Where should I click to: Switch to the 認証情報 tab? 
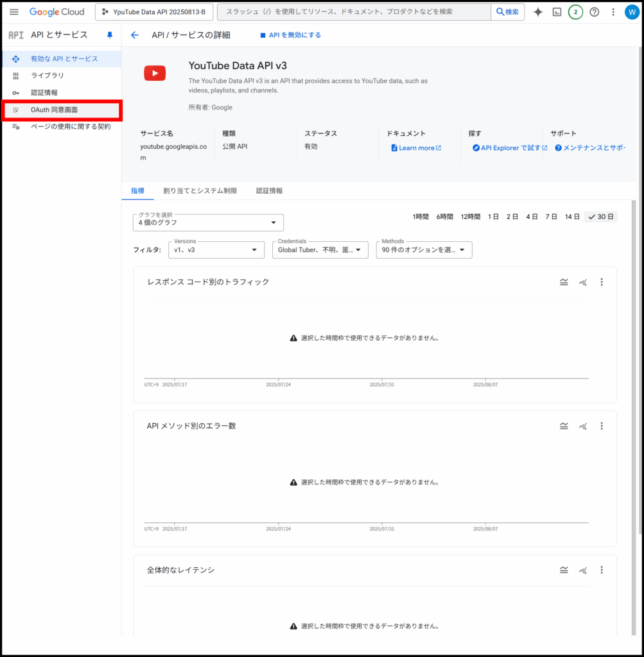[x=269, y=191]
